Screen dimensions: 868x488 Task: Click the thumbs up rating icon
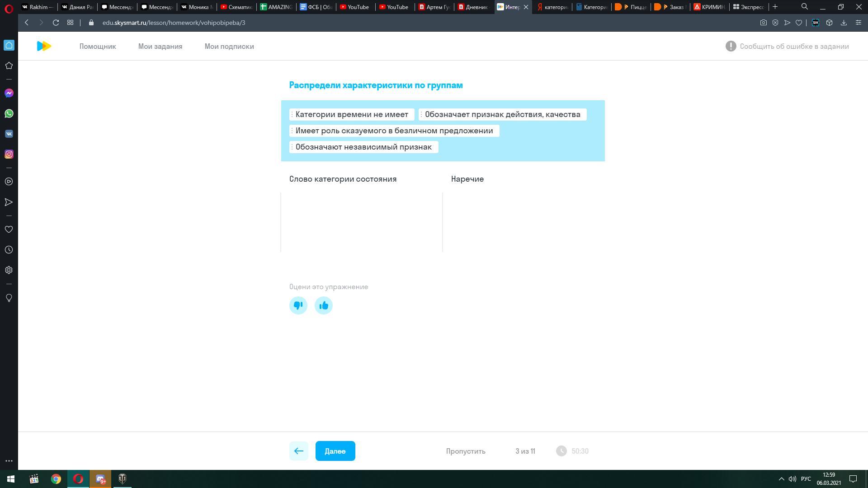[323, 305]
